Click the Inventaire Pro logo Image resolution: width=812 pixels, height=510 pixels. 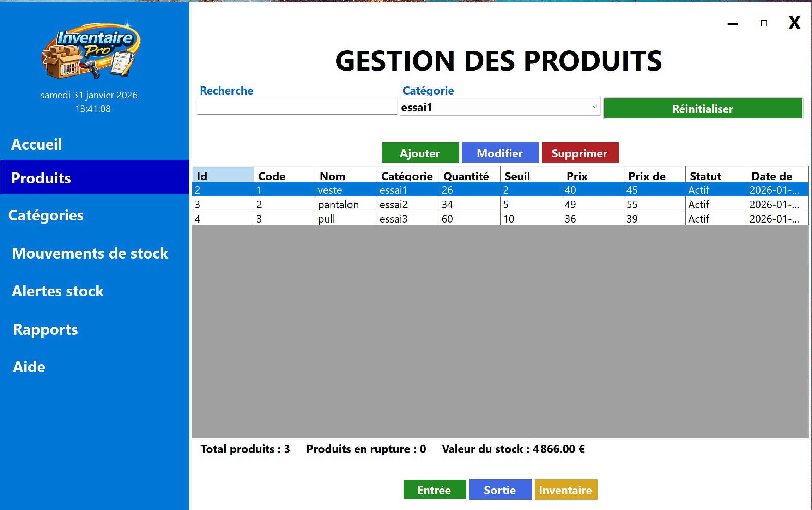pyautogui.click(x=91, y=50)
